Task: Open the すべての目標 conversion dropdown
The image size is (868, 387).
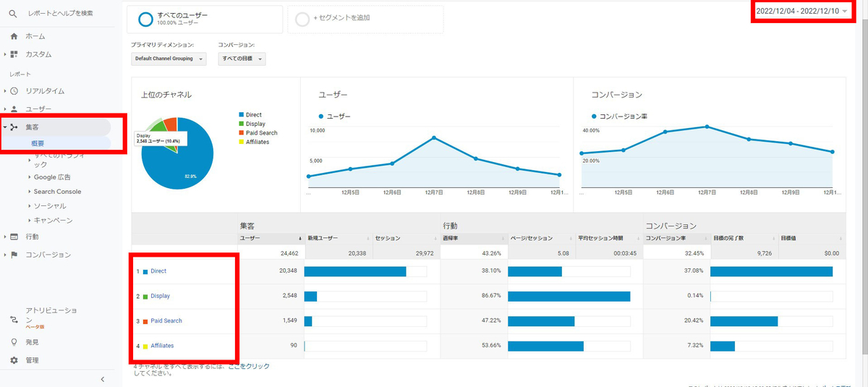Action: pos(242,59)
